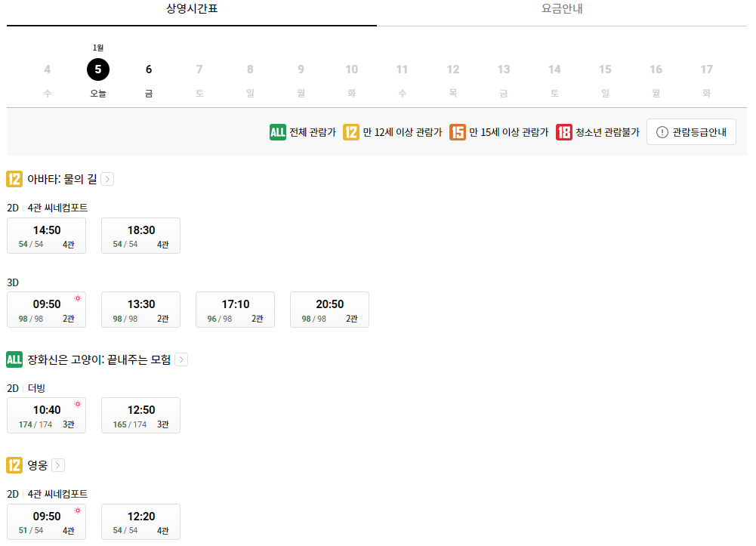Click the 12 rating badge beside 아바타: 물의 길
The height and width of the screenshot is (546, 756).
(x=14, y=178)
